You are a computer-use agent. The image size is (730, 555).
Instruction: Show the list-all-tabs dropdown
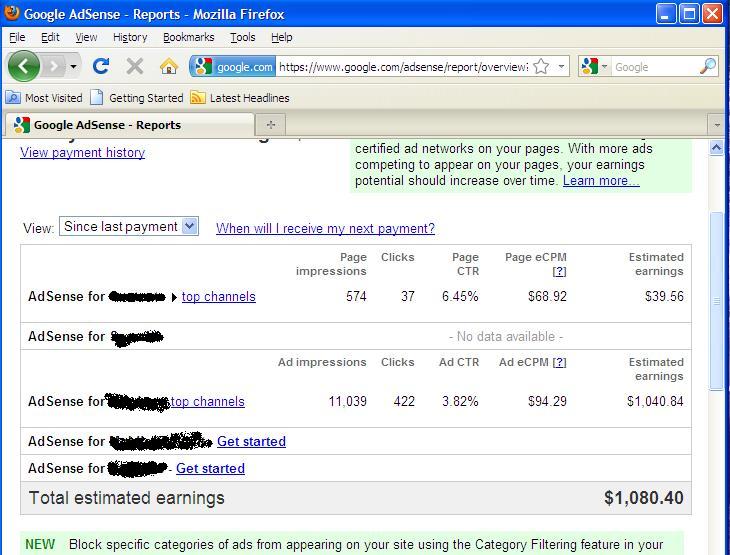[716, 125]
